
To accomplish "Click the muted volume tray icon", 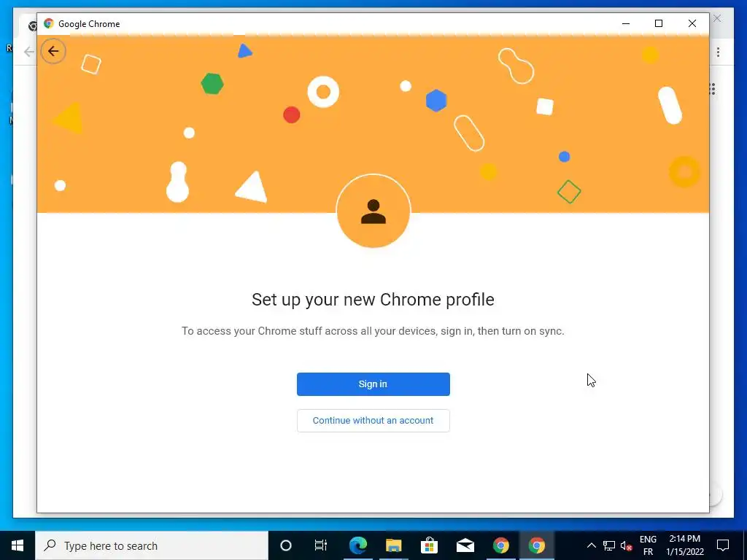I will point(626,545).
